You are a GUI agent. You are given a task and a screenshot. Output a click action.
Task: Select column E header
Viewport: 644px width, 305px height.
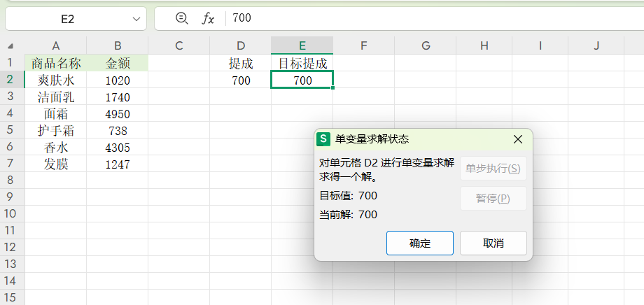pyautogui.click(x=302, y=45)
